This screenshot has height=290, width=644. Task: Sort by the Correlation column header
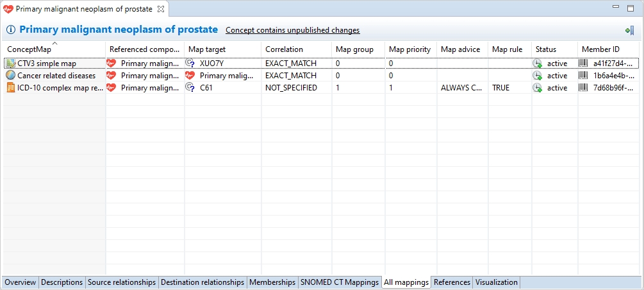coord(284,49)
